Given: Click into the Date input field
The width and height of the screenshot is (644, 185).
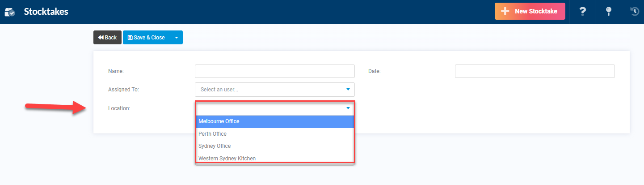Looking at the screenshot, I should [x=535, y=71].
